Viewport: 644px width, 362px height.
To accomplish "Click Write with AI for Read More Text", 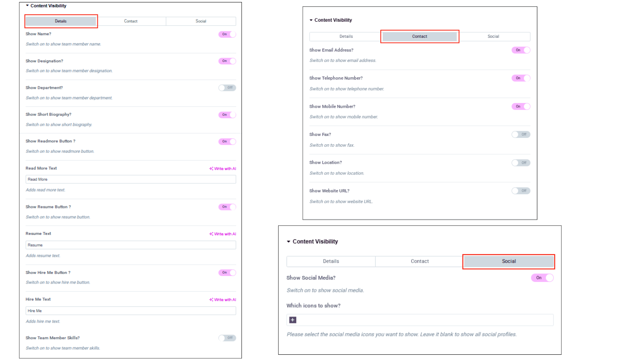I will (x=223, y=169).
